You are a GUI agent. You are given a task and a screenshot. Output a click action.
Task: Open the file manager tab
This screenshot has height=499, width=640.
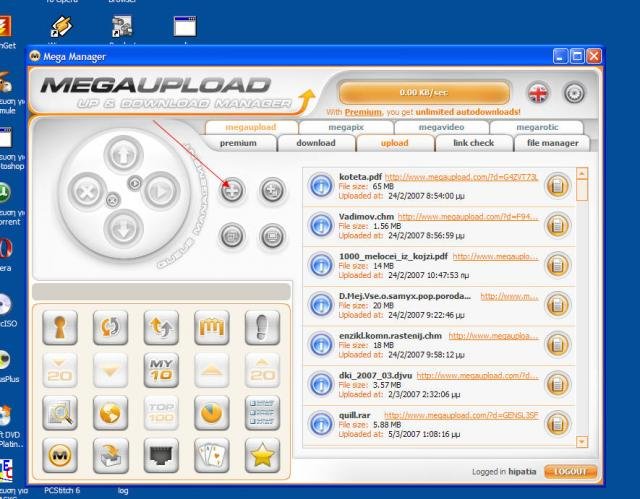pos(552,143)
